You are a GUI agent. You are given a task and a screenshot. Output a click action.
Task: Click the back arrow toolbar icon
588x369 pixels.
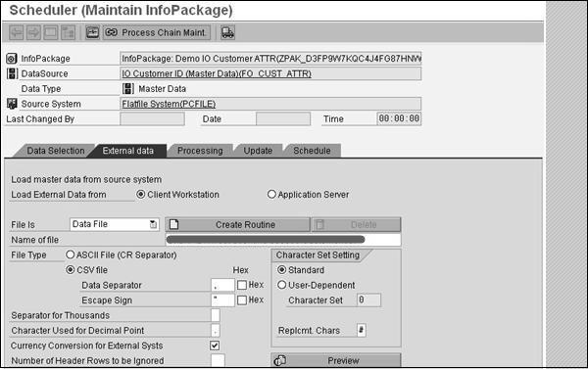point(16,32)
